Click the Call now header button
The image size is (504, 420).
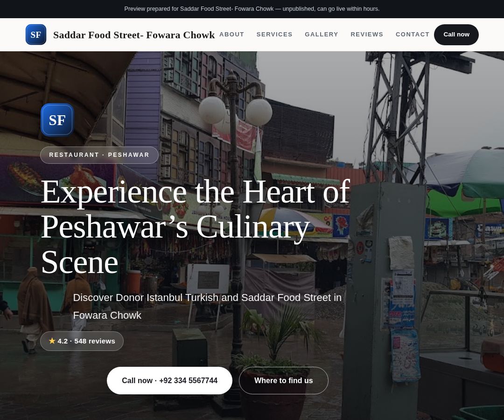click(456, 35)
